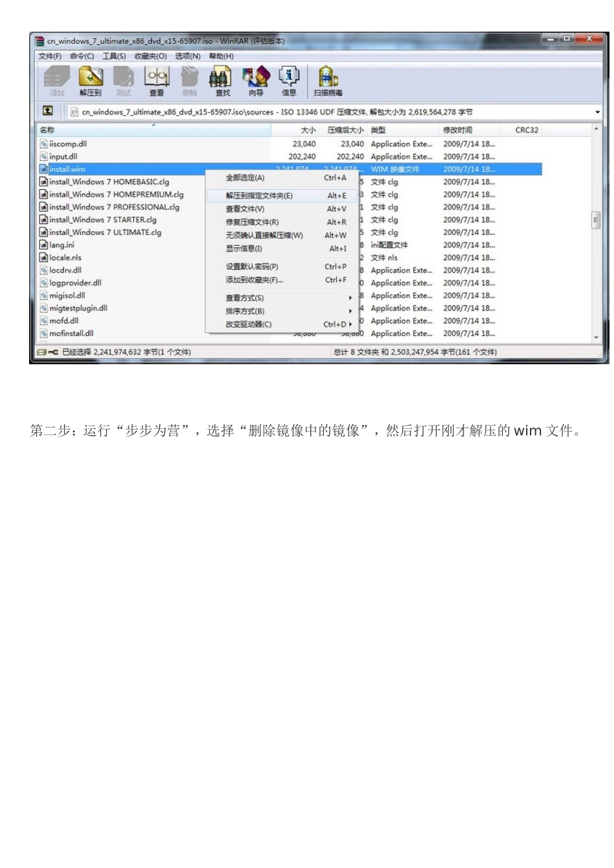The width and height of the screenshot is (614, 868).
Task: Choose View File (查看文件) context entry
Action: 281,209
